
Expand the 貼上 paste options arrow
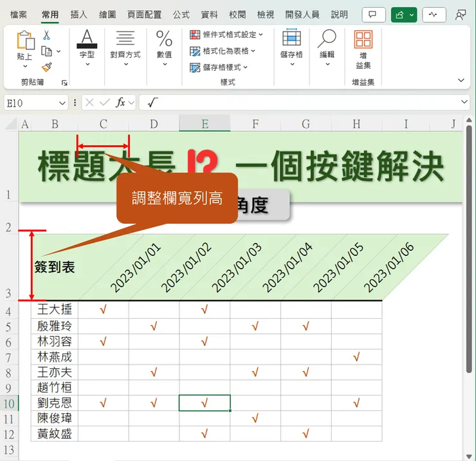point(25,66)
